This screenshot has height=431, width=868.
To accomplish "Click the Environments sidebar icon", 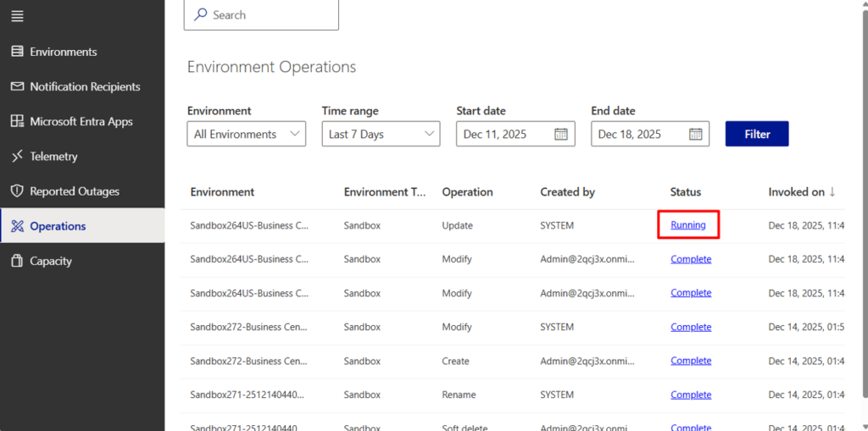I will point(17,52).
